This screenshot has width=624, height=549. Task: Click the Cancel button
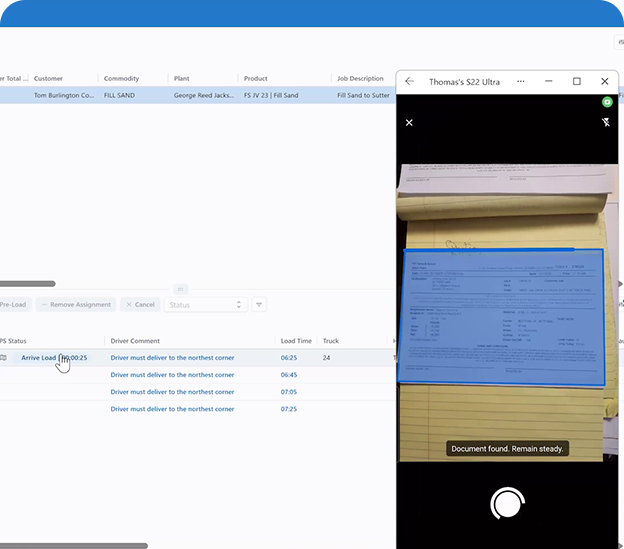click(x=140, y=305)
